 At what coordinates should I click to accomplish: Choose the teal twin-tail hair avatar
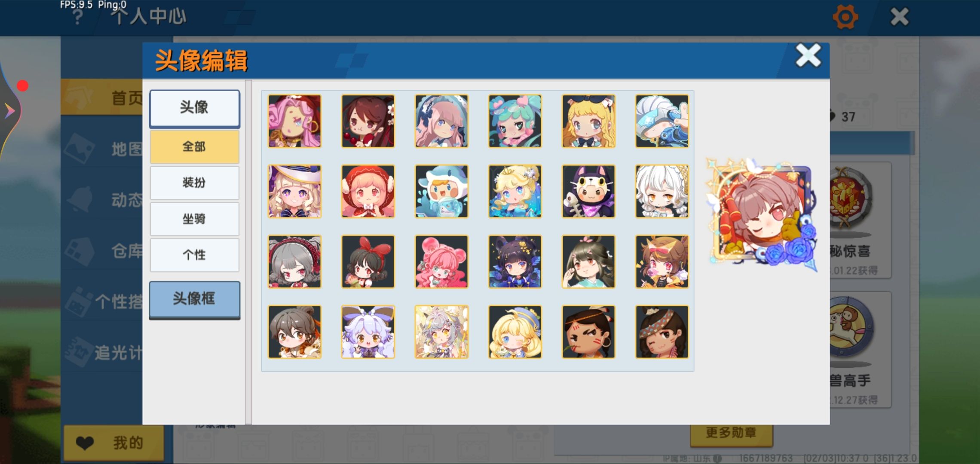click(515, 121)
